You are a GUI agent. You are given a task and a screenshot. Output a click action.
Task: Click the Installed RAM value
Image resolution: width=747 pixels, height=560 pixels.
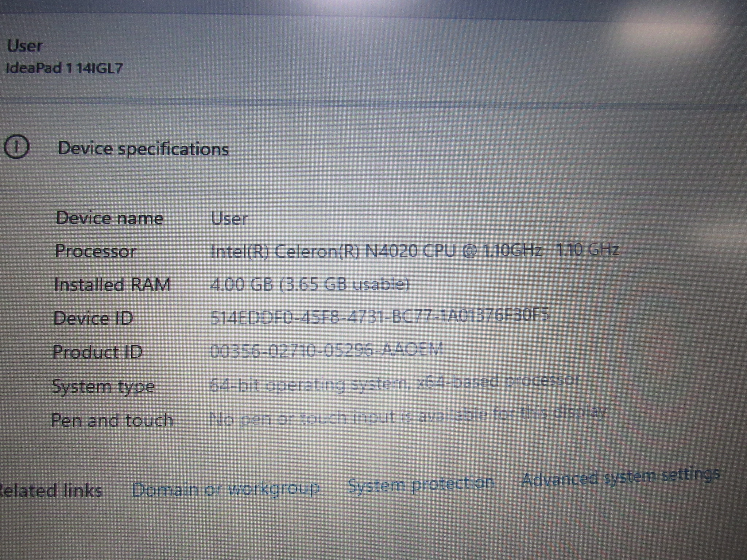pyautogui.click(x=310, y=284)
